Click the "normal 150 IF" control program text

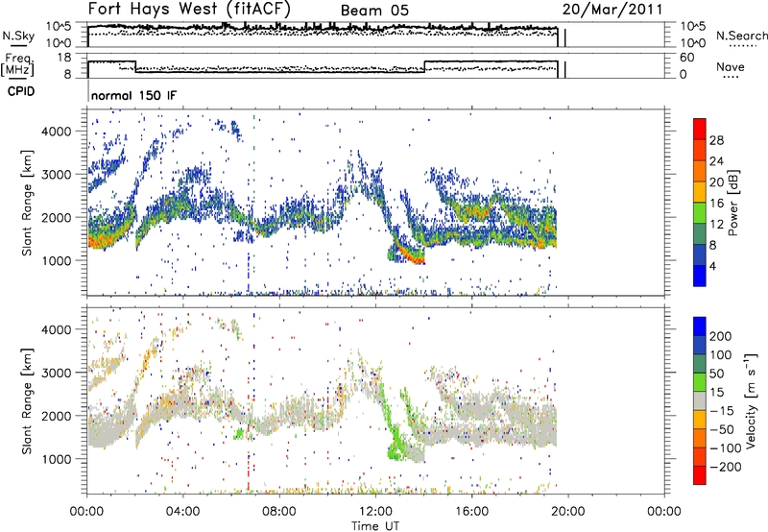point(133,95)
